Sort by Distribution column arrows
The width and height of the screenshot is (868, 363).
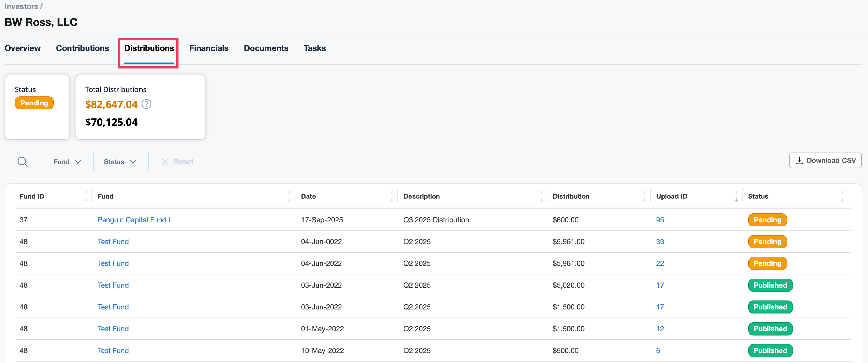pyautogui.click(x=644, y=196)
